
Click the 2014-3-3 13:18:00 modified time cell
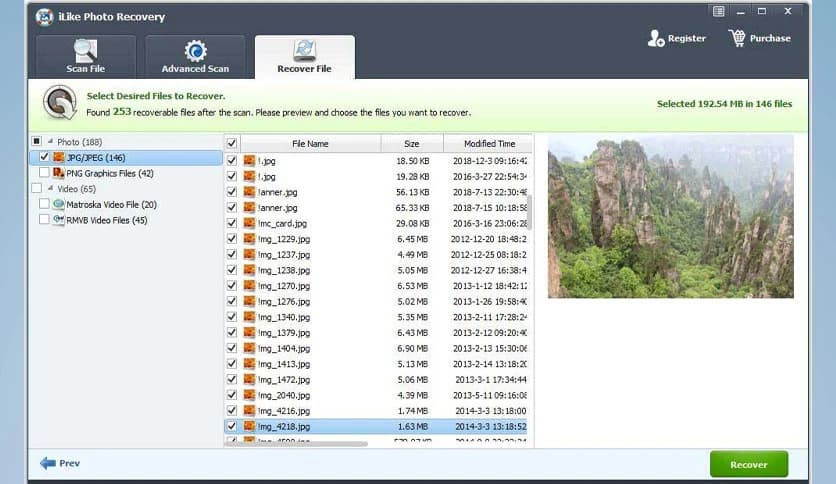click(491, 411)
